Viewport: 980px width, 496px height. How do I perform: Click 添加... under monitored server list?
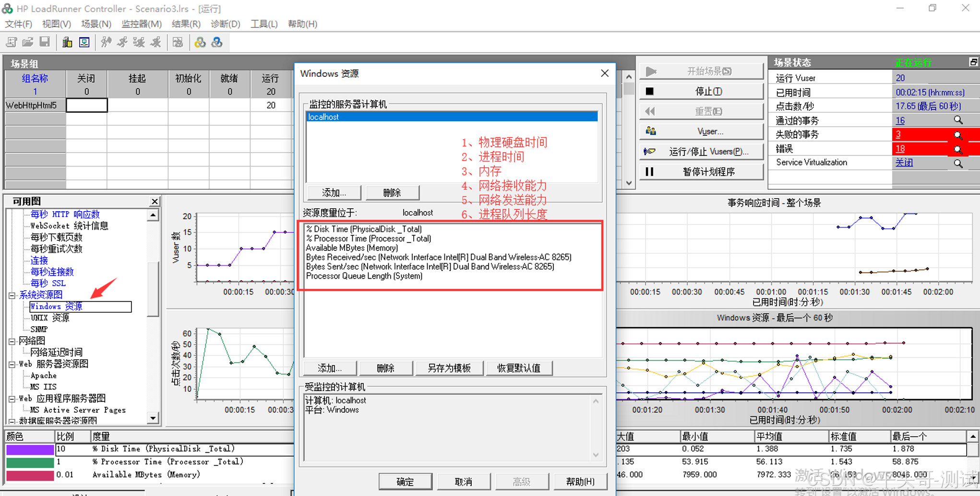(x=334, y=192)
